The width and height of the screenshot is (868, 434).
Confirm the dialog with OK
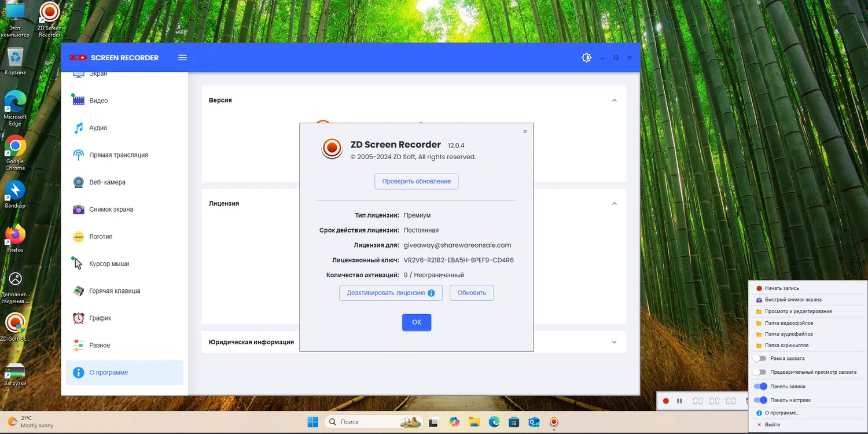[x=417, y=322]
